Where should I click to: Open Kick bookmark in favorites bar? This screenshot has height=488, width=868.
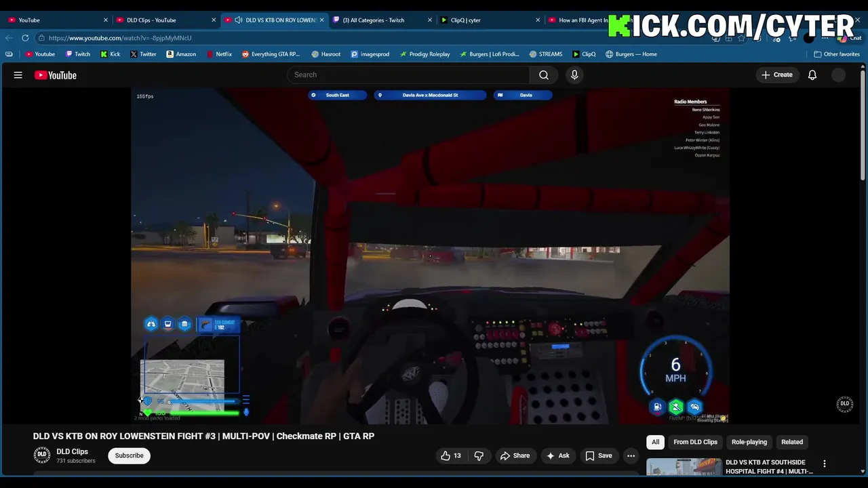111,54
